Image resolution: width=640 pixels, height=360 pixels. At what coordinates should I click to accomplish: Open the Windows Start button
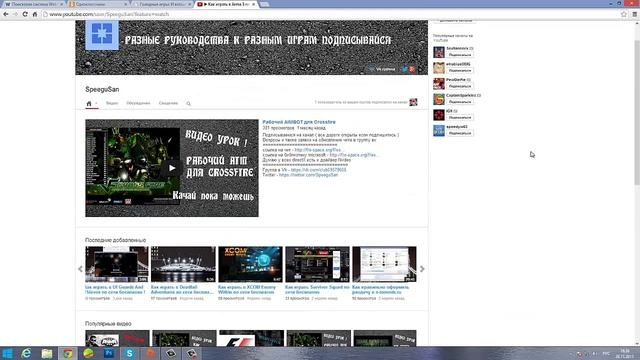pyautogui.click(x=8, y=353)
